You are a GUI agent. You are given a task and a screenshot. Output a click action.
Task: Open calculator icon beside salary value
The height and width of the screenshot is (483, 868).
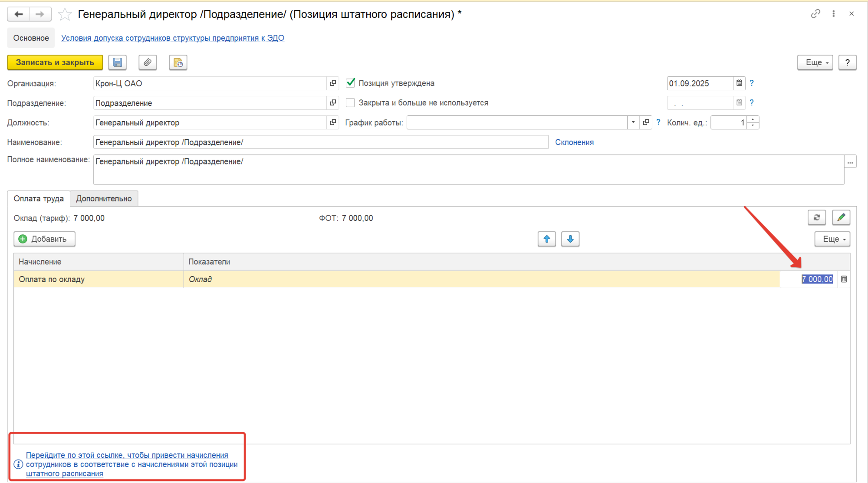coord(844,279)
